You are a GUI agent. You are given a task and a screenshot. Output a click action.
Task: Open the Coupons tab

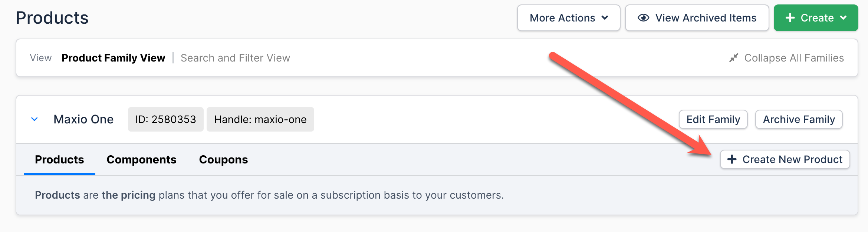(223, 159)
